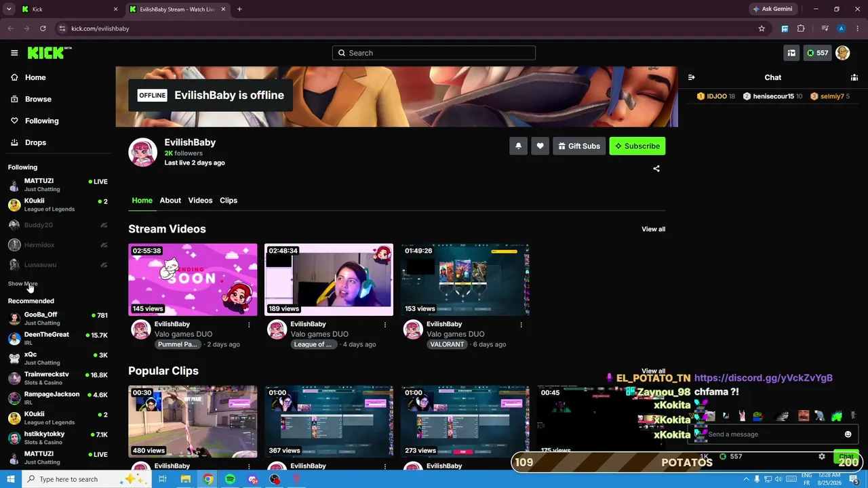Open GooBa_Off recommended channel
Image resolution: width=868 pixels, height=488 pixels.
click(x=58, y=319)
